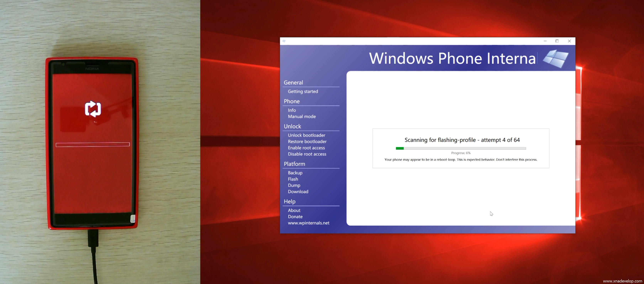Click the app icon in the title bar
Viewport: 644px width, 284px height.
tap(284, 41)
